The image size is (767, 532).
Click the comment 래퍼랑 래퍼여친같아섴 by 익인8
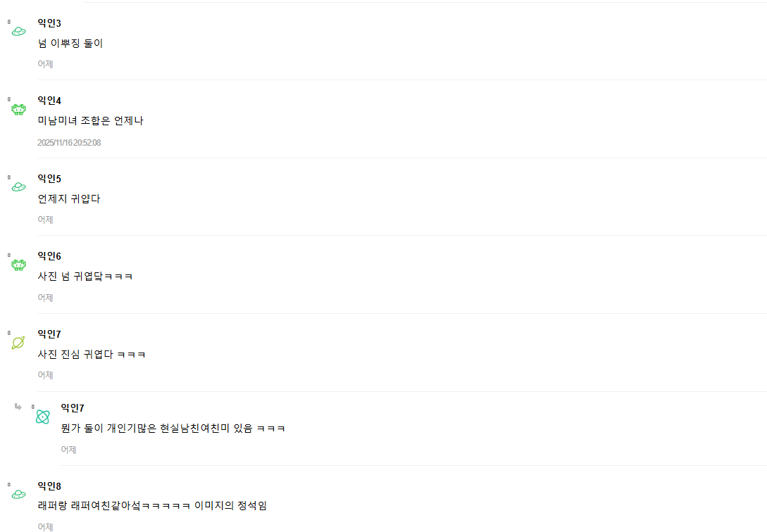pos(152,506)
